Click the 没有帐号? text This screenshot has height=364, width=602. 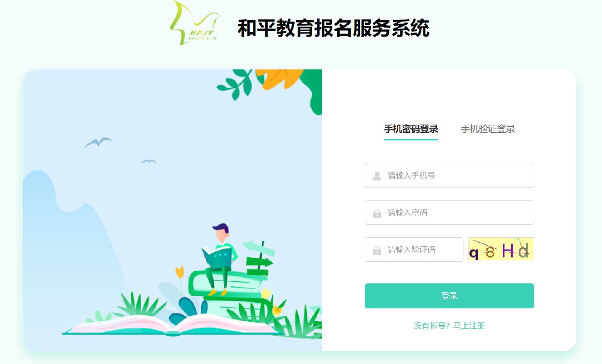[x=432, y=326]
